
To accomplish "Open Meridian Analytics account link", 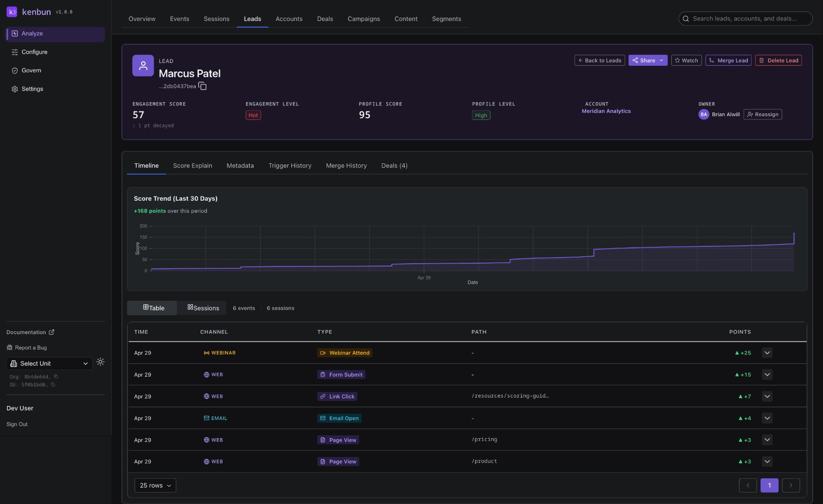I will [x=606, y=111].
